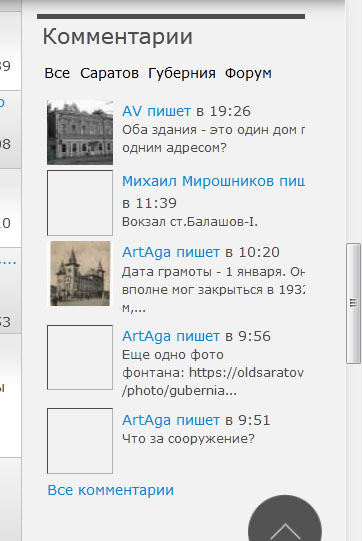Open AV пишет comment link
This screenshot has width=362, height=541.
click(x=156, y=111)
